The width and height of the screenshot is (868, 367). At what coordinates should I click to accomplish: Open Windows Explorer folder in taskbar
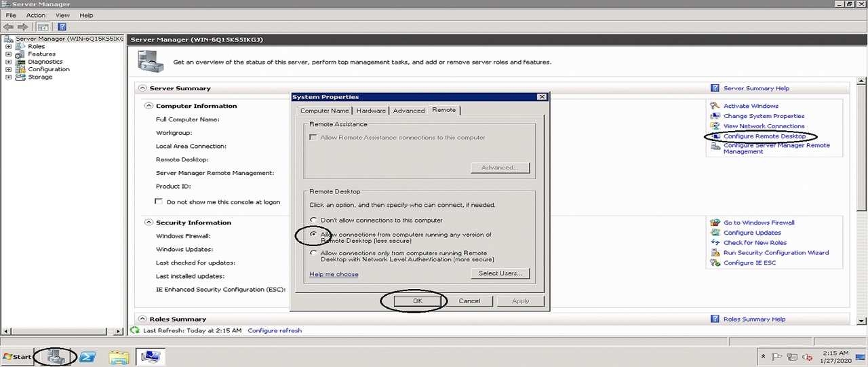(119, 356)
